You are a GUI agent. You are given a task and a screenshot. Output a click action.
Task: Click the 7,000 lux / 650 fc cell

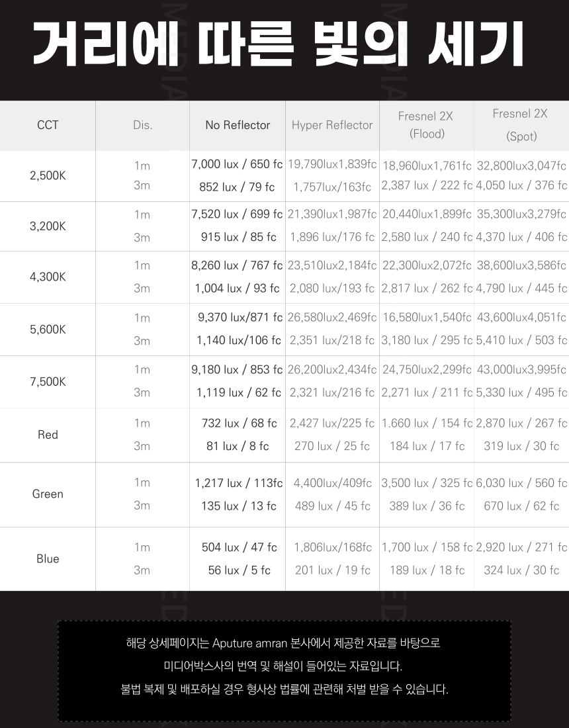(x=237, y=164)
